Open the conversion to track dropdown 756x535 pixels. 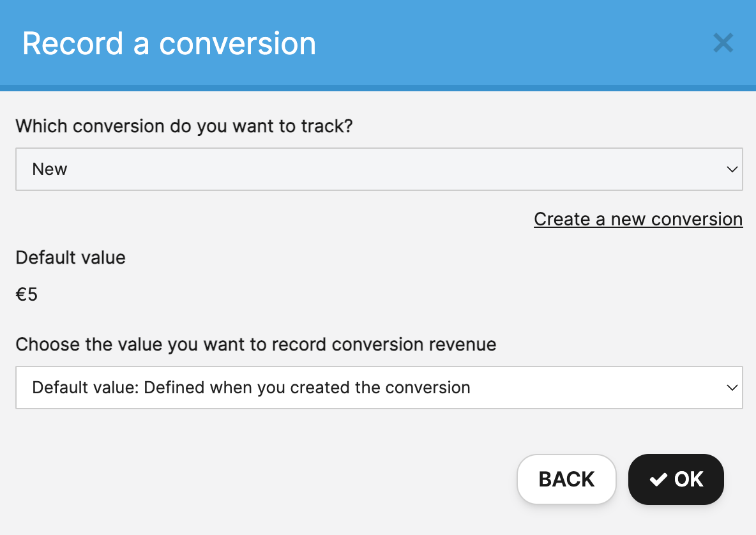click(x=379, y=169)
